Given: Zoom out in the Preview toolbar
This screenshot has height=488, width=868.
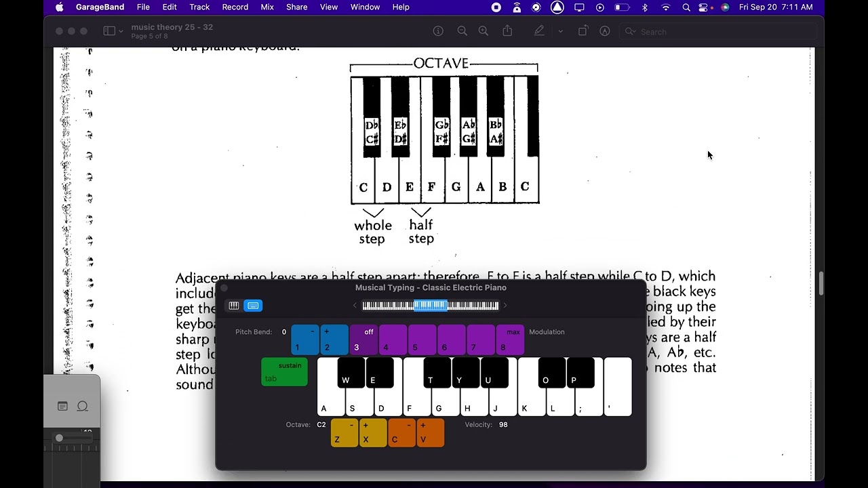Looking at the screenshot, I should tap(462, 31).
